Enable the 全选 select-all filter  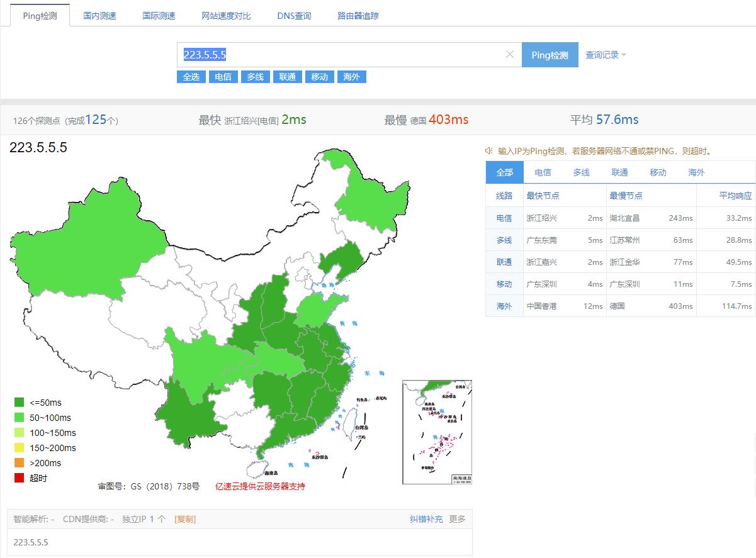pyautogui.click(x=191, y=77)
